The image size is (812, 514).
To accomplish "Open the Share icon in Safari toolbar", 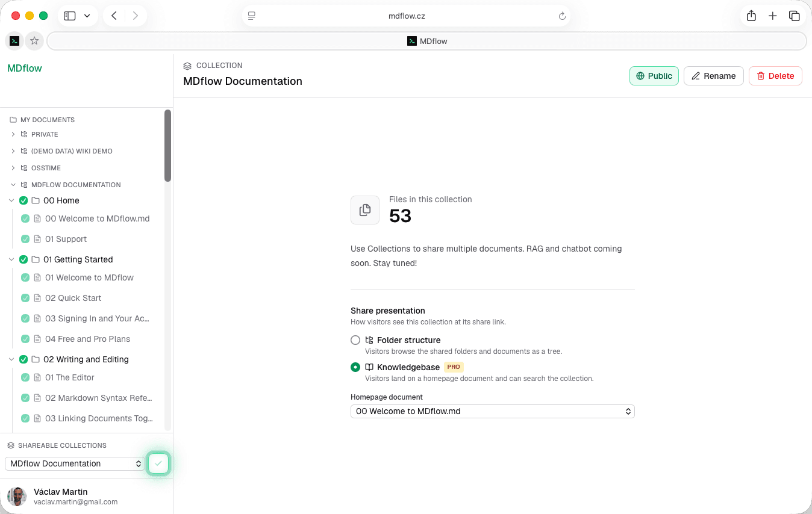I will (751, 16).
